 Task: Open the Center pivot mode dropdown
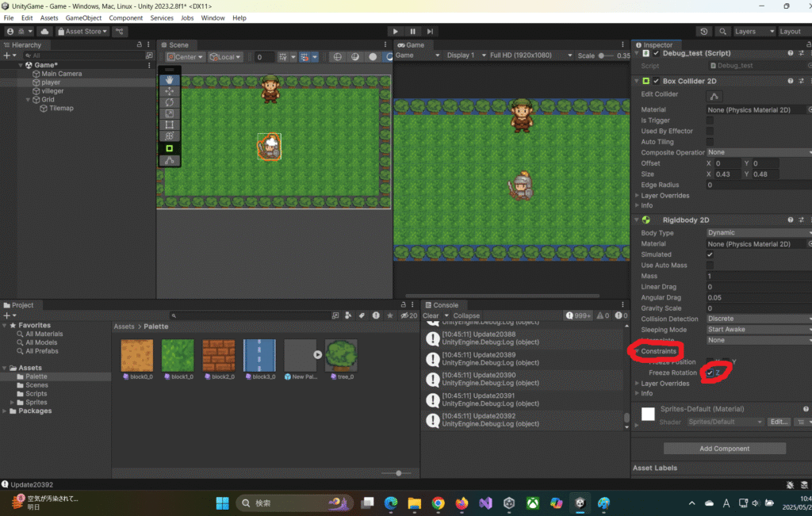pyautogui.click(x=185, y=57)
